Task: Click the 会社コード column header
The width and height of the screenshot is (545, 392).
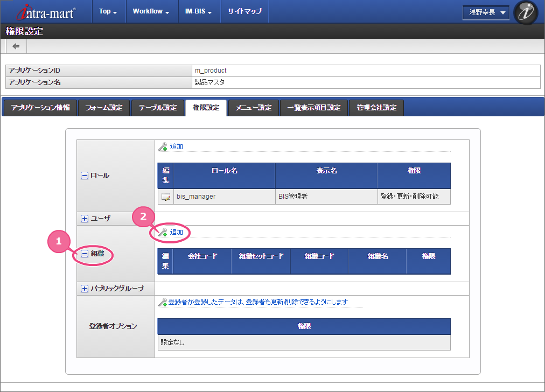Action: 202,261
